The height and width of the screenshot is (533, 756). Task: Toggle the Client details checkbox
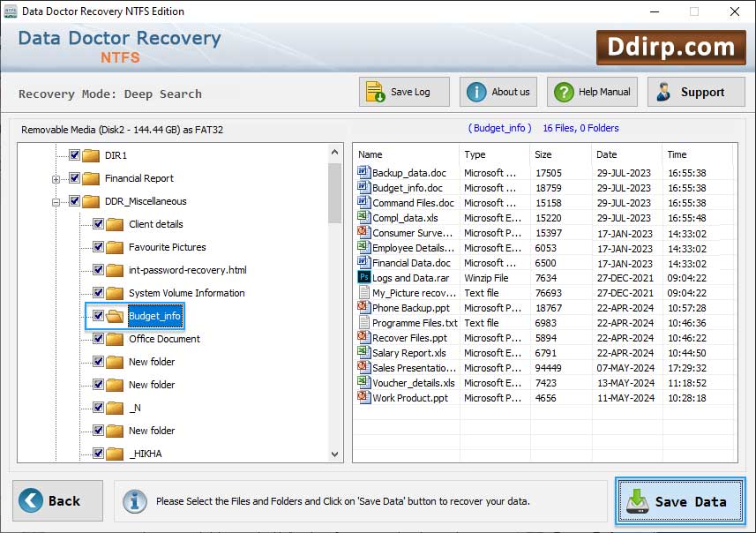click(98, 224)
